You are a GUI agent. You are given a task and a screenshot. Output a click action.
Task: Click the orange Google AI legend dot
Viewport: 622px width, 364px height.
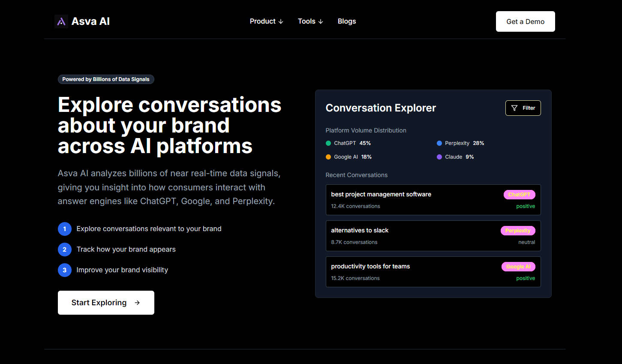328,157
